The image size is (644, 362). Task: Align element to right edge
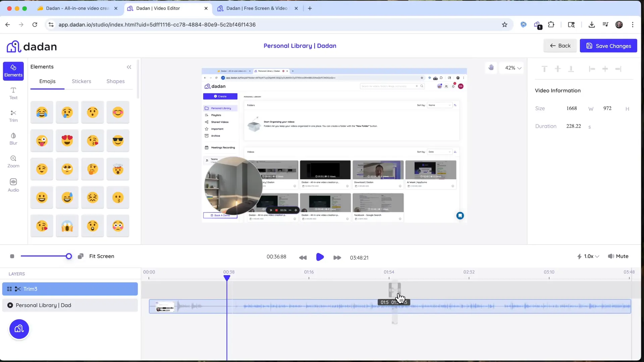618,69
